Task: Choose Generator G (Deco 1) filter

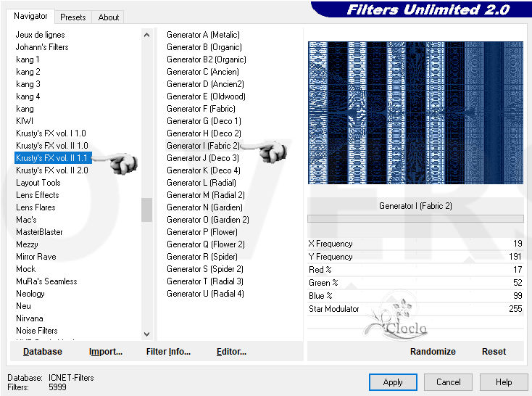Action: point(204,121)
